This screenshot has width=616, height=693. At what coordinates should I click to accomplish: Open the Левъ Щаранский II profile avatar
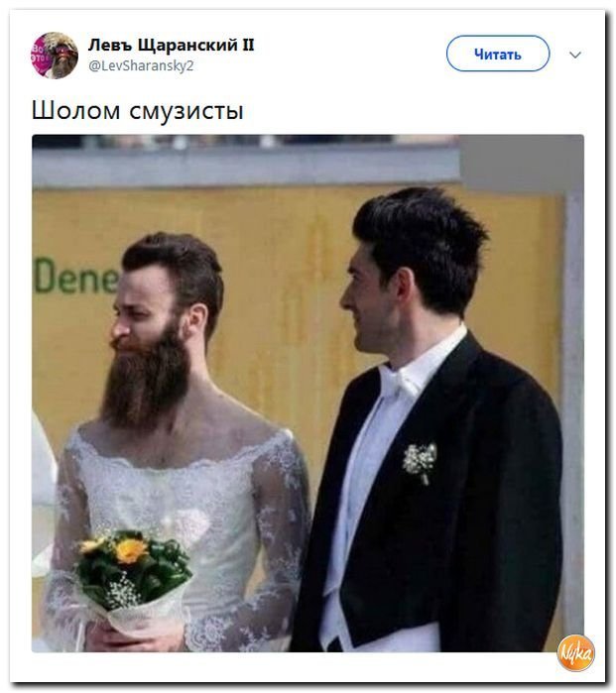tap(55, 56)
